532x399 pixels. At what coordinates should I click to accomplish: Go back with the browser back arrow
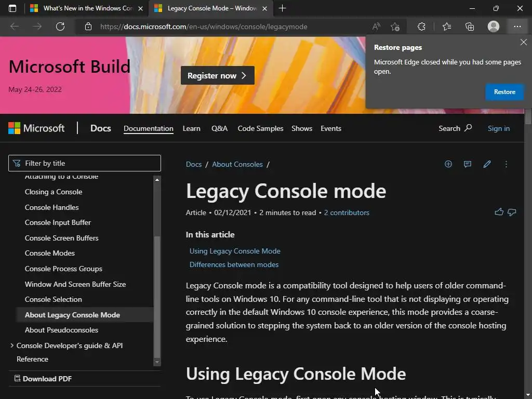pyautogui.click(x=14, y=26)
